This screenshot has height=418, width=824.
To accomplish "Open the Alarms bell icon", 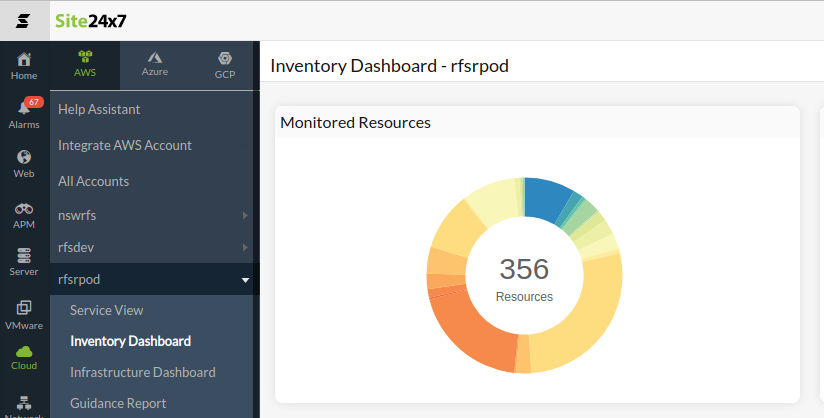I will 23,109.
